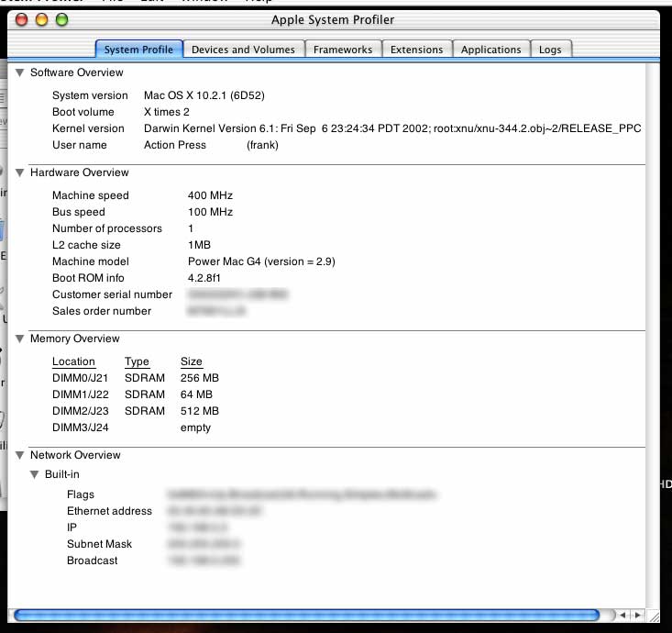Select the Power Mac G4 model text
672x633 pixels.
pyautogui.click(x=261, y=261)
